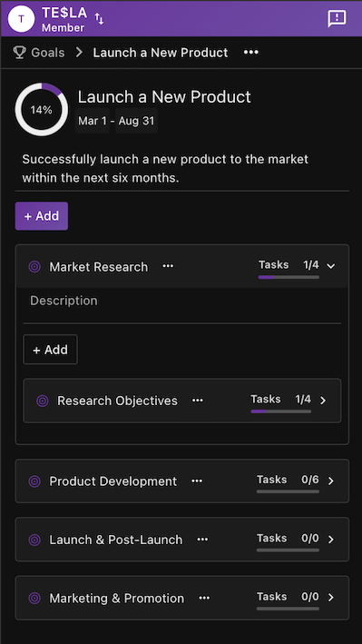
Task: Open the Research Objectives options ellipsis
Action: [198, 401]
